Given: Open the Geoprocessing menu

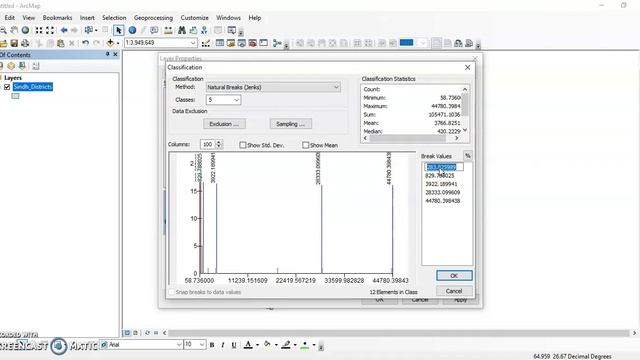Looking at the screenshot, I should coord(153,18).
